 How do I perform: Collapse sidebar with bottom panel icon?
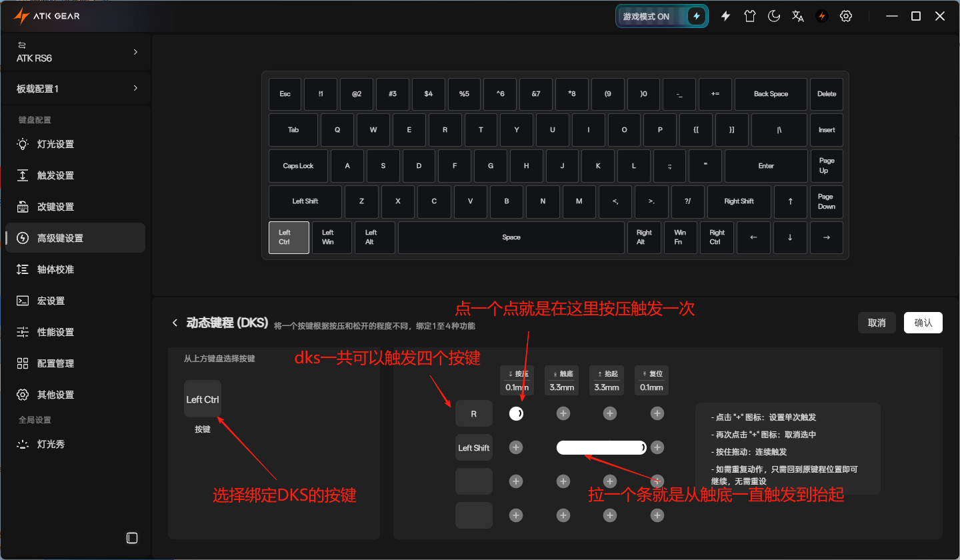click(132, 537)
